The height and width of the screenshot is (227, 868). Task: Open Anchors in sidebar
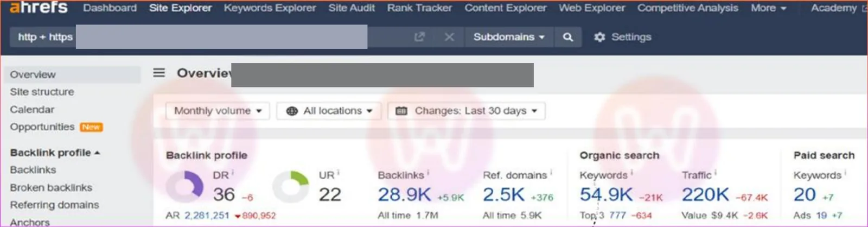pos(30,222)
